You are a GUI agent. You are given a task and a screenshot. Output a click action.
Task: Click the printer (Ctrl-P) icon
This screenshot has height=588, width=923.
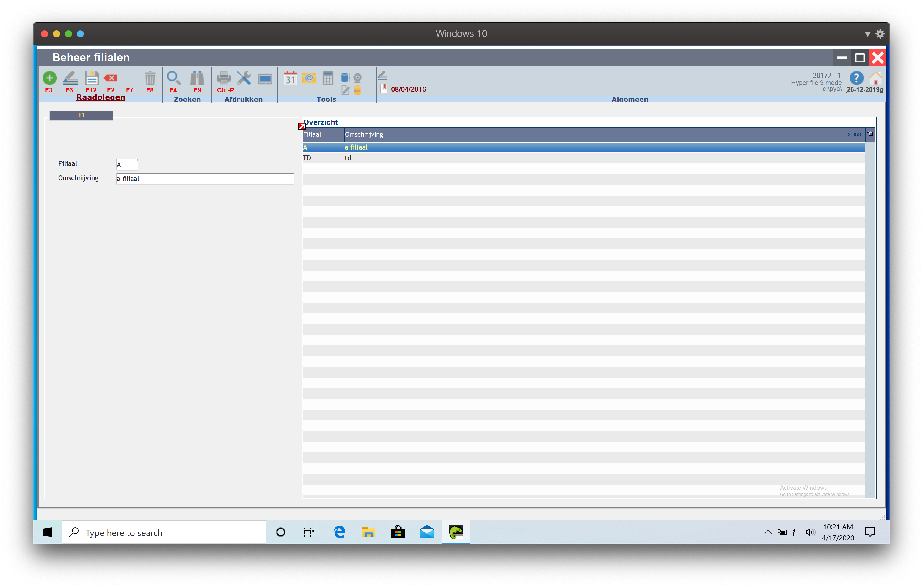pyautogui.click(x=224, y=78)
